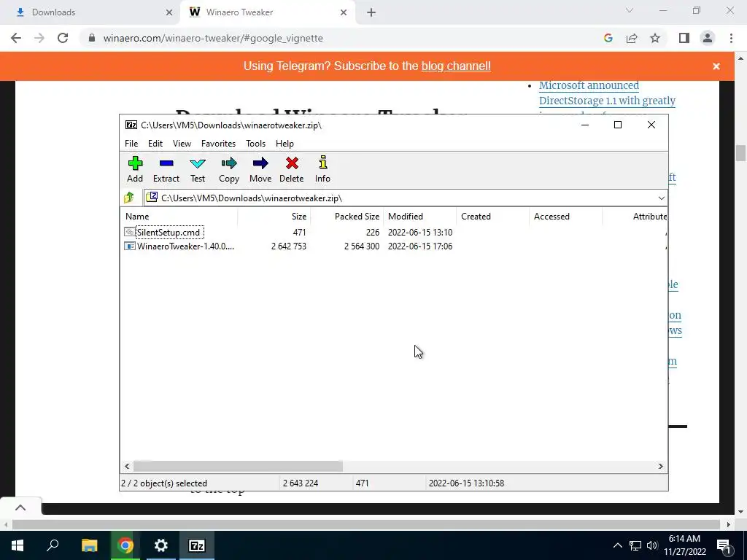Open the View menu in 7-Zip

tap(182, 144)
